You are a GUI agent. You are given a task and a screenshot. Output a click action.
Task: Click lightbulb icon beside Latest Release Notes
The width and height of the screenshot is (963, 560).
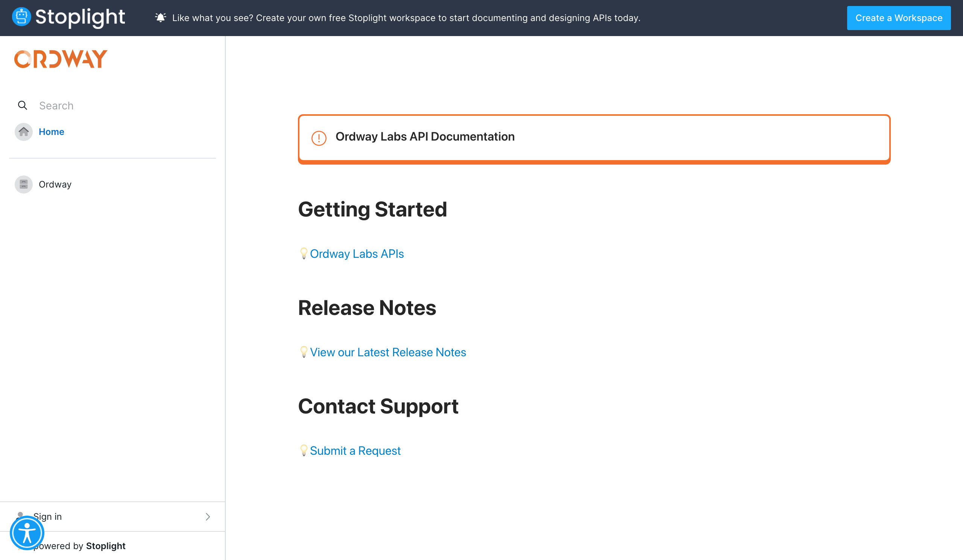pos(304,352)
